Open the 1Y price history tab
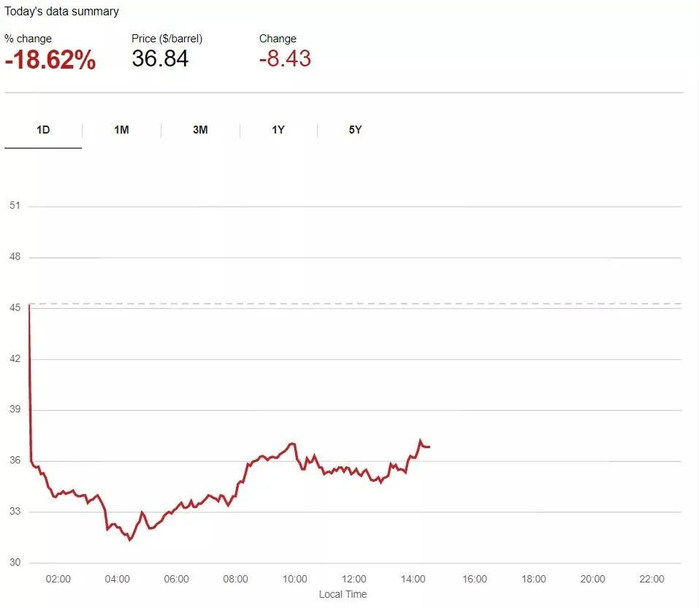Viewport: 700px width, 608px height. click(278, 130)
